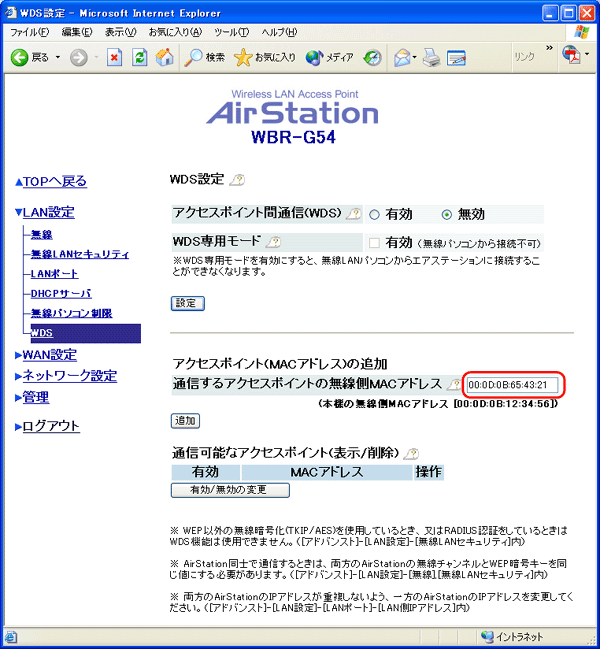Open Back button history dropdown arrow
600x649 pixels.
coord(58,57)
